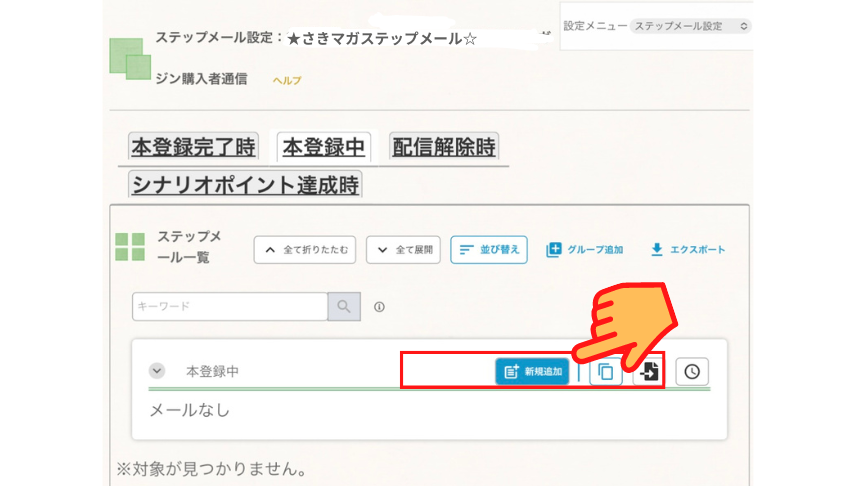This screenshot has width=856, height=486.
Task: Click the グループ追加 plus icon
Action: (553, 250)
